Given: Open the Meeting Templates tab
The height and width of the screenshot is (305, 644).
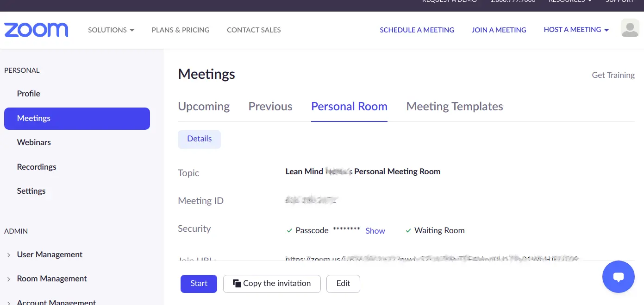Looking at the screenshot, I should 455,107.
